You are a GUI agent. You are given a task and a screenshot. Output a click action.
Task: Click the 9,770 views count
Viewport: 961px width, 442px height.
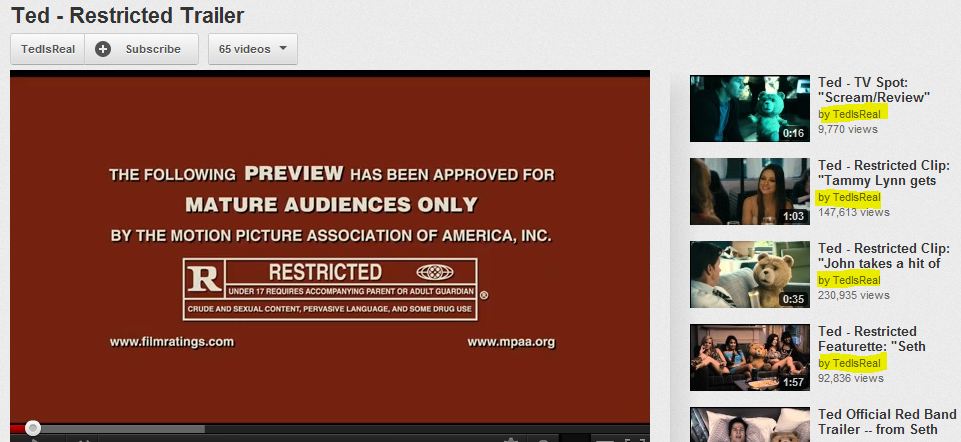click(848, 129)
